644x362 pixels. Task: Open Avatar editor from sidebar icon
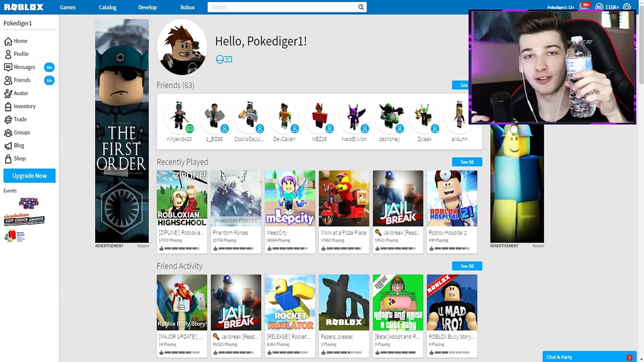point(8,94)
